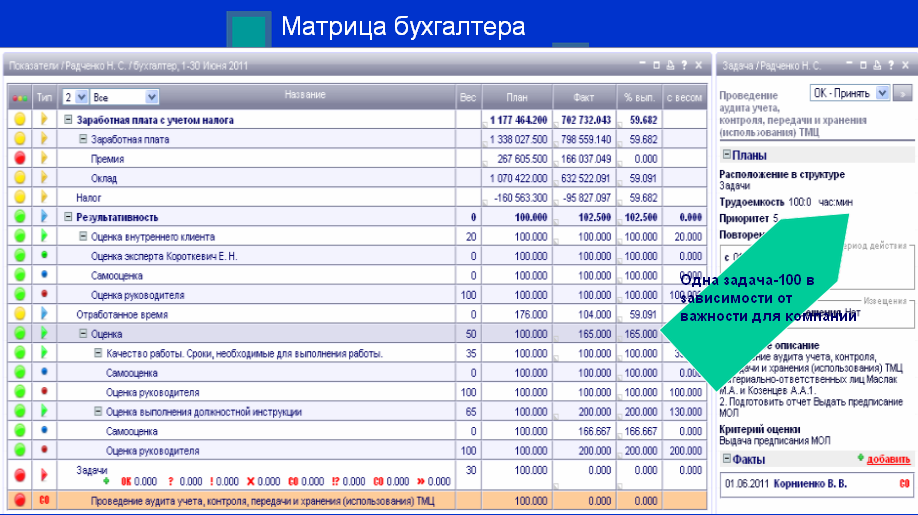This screenshot has height=515, width=918.
Task: Click План value 176.000 in Отработанное время
Action: point(531,314)
